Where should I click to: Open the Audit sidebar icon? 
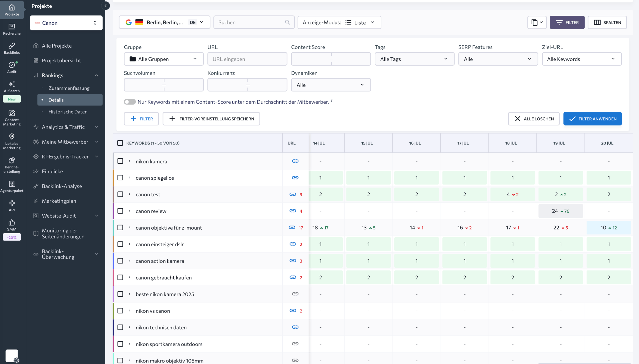coord(12,65)
